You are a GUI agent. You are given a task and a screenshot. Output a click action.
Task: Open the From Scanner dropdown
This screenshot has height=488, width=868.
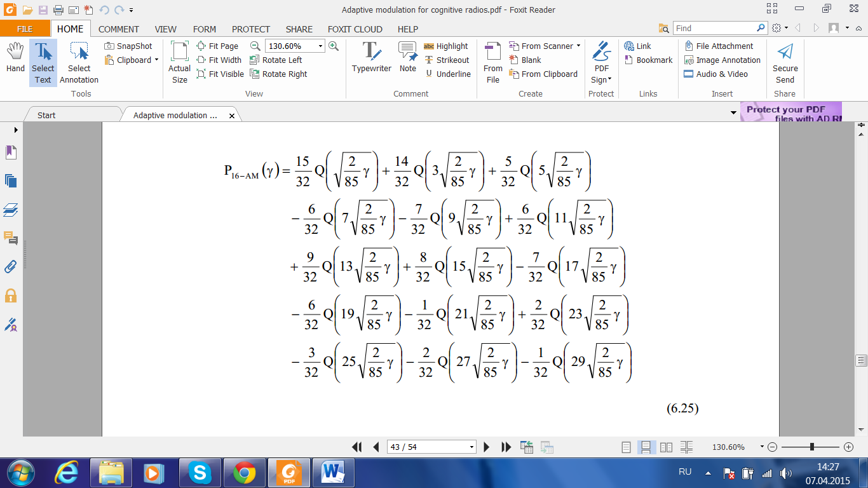point(545,46)
